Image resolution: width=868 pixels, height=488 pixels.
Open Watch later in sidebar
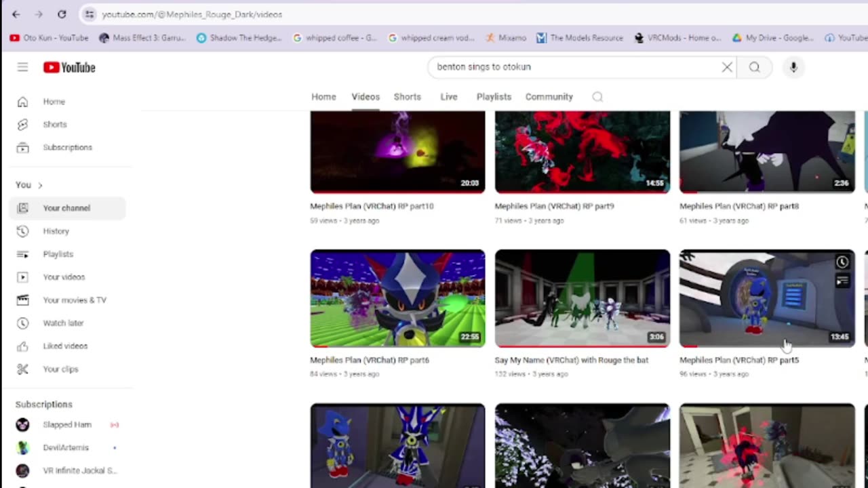coord(67,323)
